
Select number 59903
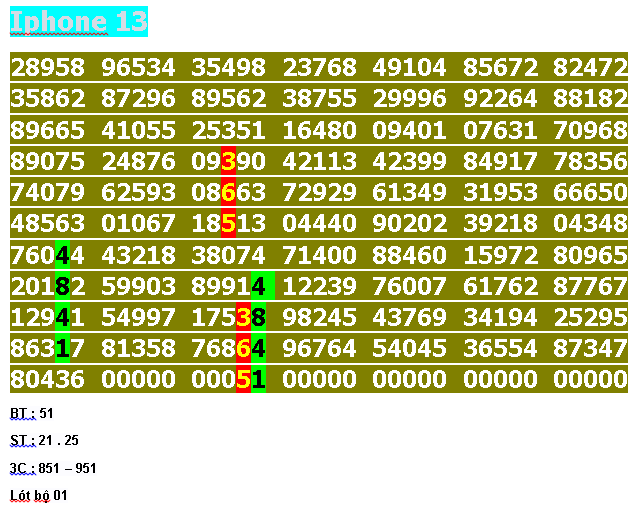(x=138, y=286)
